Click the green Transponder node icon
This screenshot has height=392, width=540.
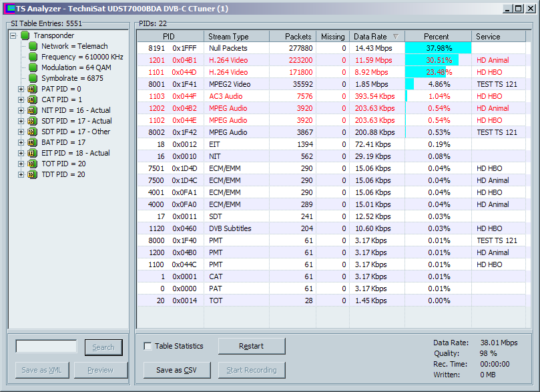click(x=25, y=35)
